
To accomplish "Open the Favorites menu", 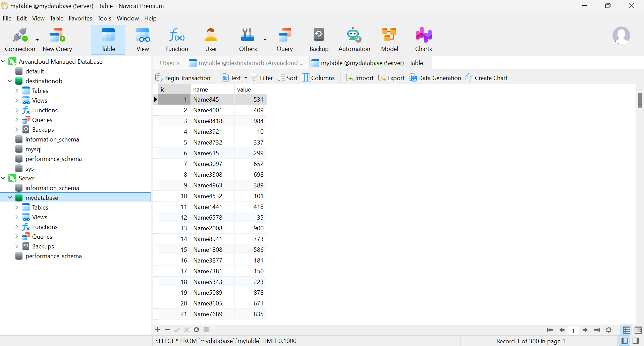I will tap(80, 18).
